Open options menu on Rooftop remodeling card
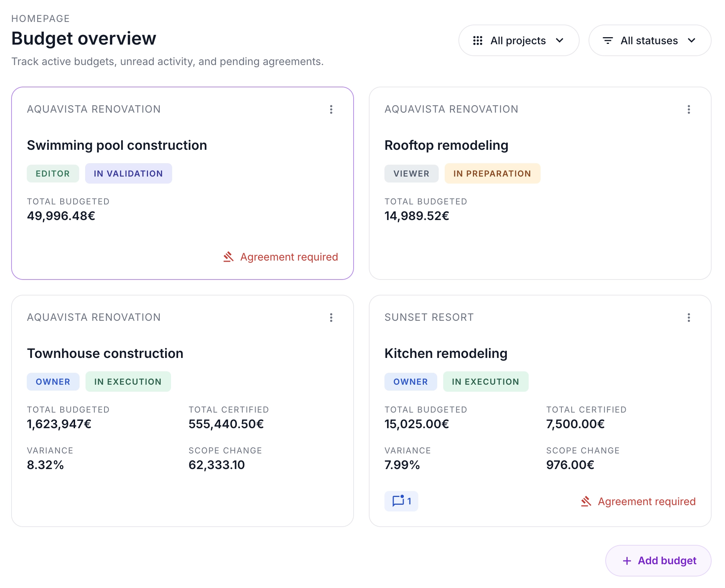 pos(689,109)
